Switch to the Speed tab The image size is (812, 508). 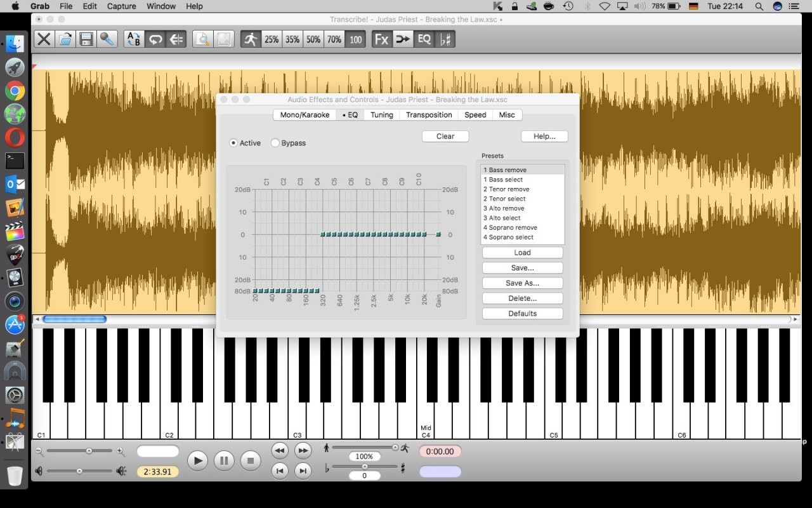[x=475, y=115]
